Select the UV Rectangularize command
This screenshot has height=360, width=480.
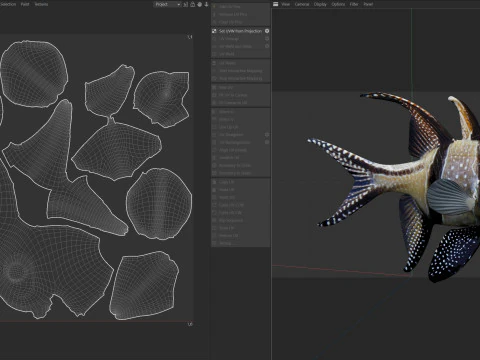240,142
